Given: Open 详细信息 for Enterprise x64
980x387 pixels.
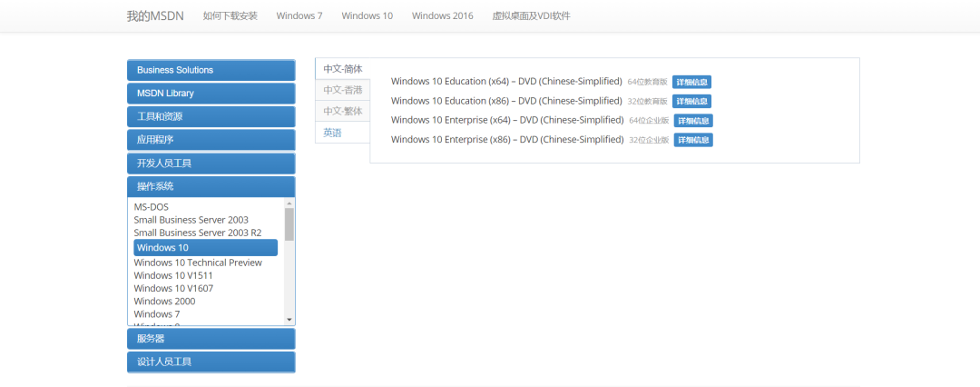Looking at the screenshot, I should point(694,121).
